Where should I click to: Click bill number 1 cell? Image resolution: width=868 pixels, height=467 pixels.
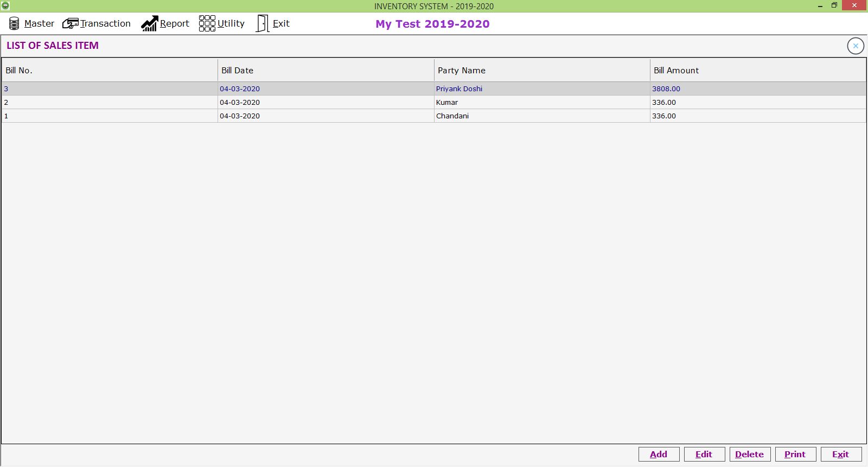point(110,116)
